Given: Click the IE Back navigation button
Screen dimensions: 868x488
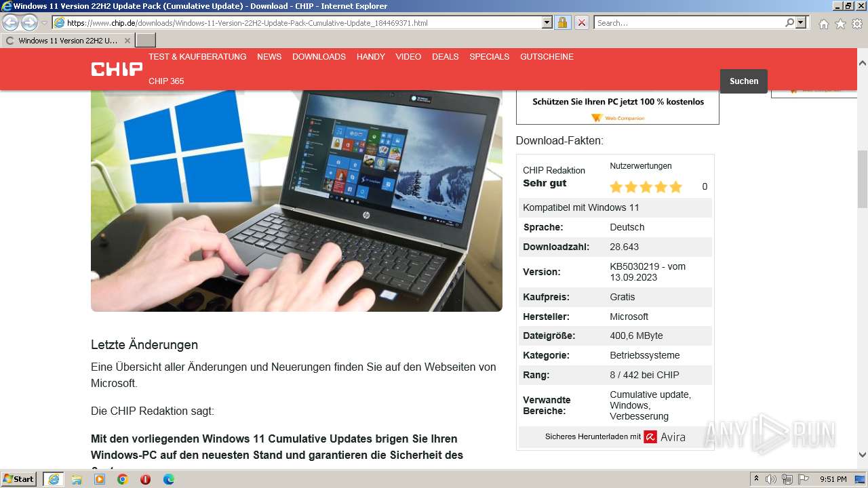Looking at the screenshot, I should click(10, 23).
